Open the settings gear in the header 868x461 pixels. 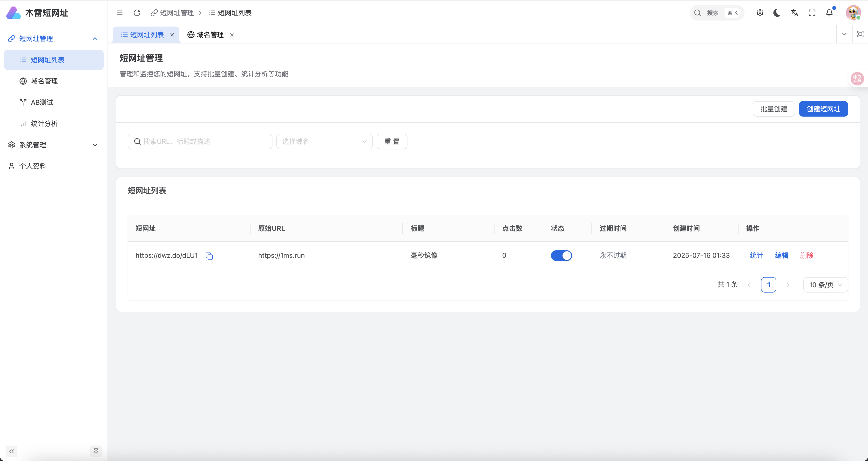(759, 13)
